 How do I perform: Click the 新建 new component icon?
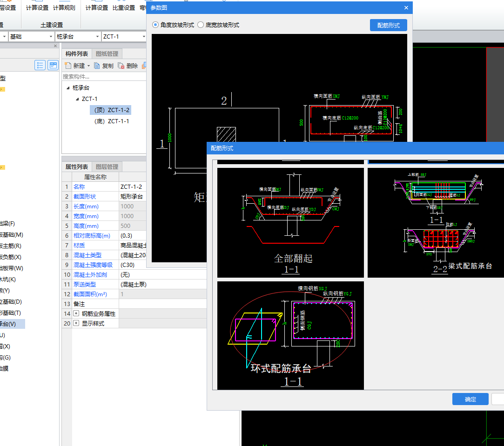pos(68,66)
